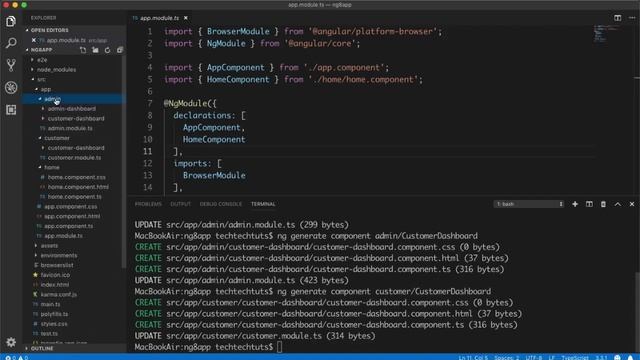Open notifications bell in status bar

[x=631, y=357]
